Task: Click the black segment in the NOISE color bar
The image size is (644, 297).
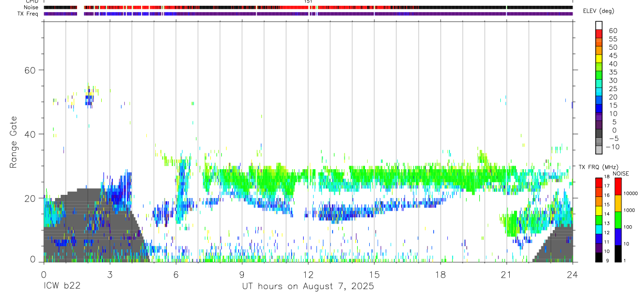Action: click(618, 253)
